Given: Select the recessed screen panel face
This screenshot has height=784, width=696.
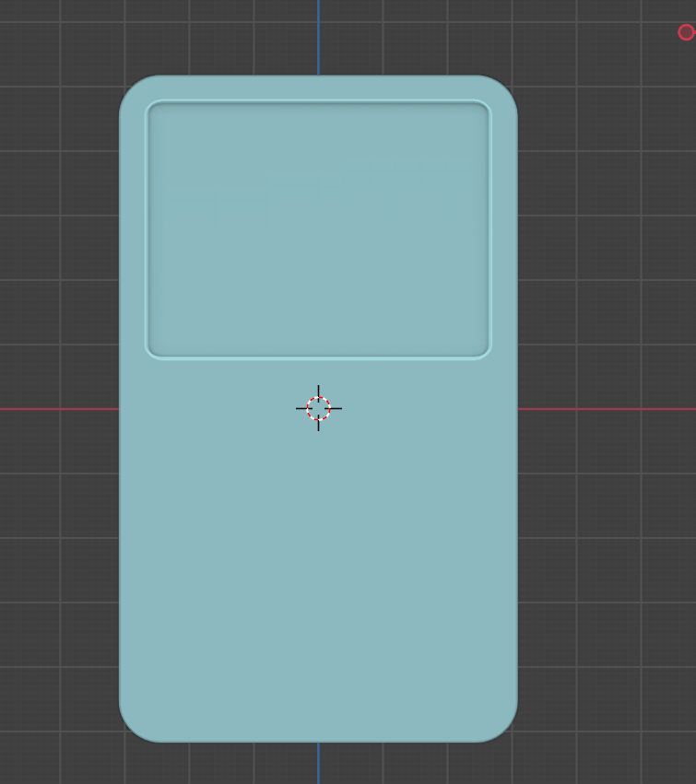Looking at the screenshot, I should tap(318, 228).
